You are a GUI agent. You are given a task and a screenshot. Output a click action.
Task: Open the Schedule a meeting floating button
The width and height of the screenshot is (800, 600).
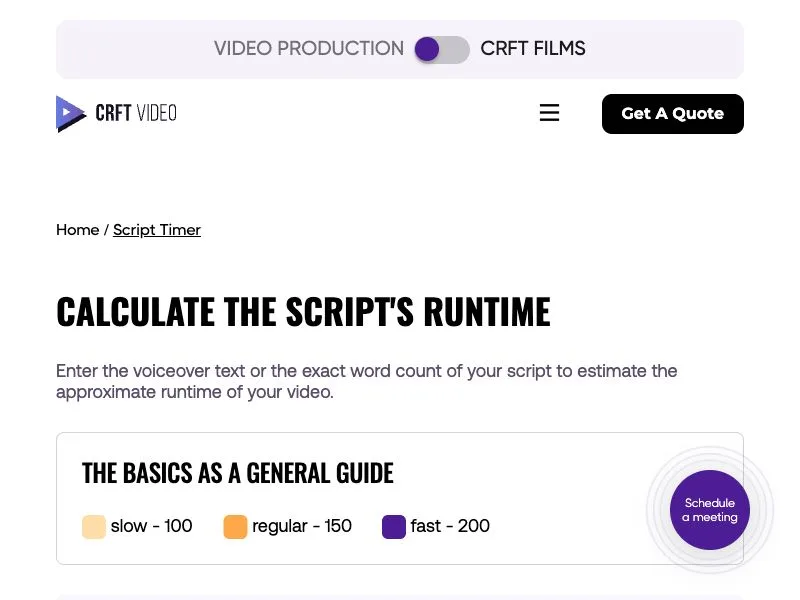coord(710,510)
